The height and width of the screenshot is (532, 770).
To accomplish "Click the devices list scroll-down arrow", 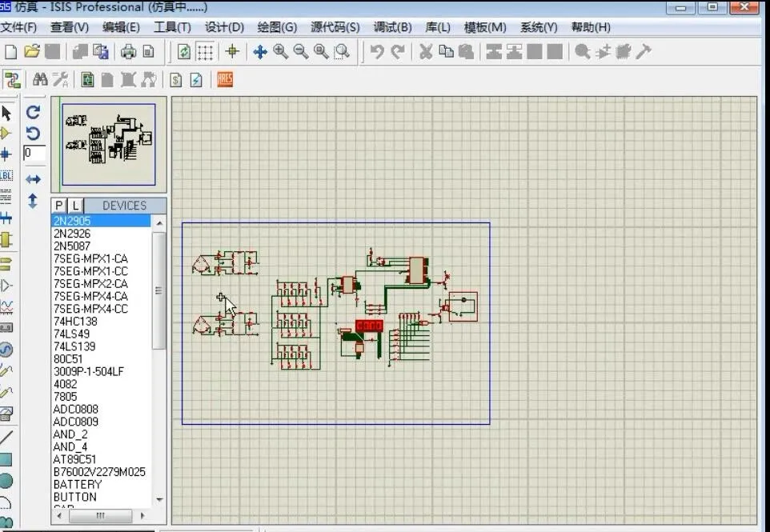I will click(x=159, y=500).
